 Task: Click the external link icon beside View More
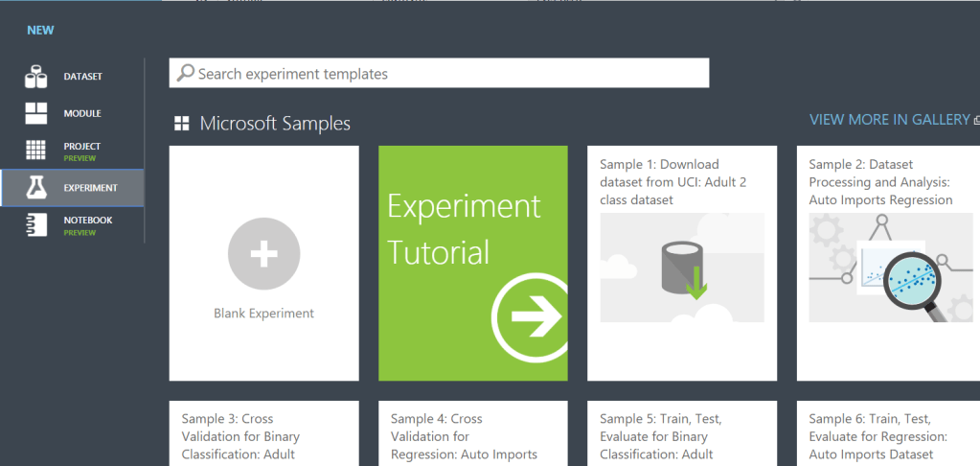976,120
